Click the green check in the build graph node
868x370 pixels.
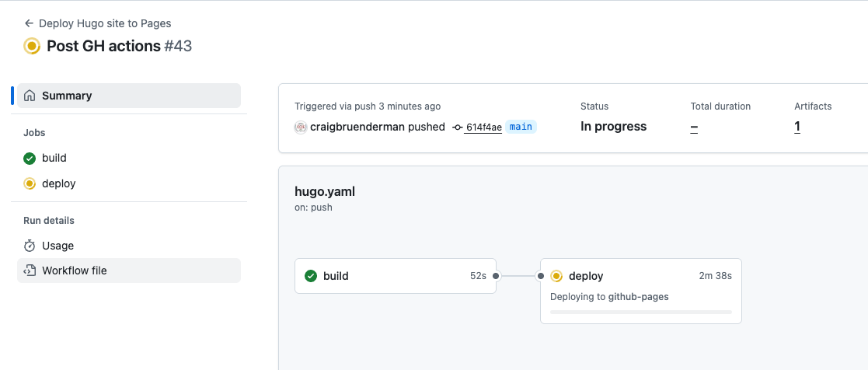[x=311, y=276]
